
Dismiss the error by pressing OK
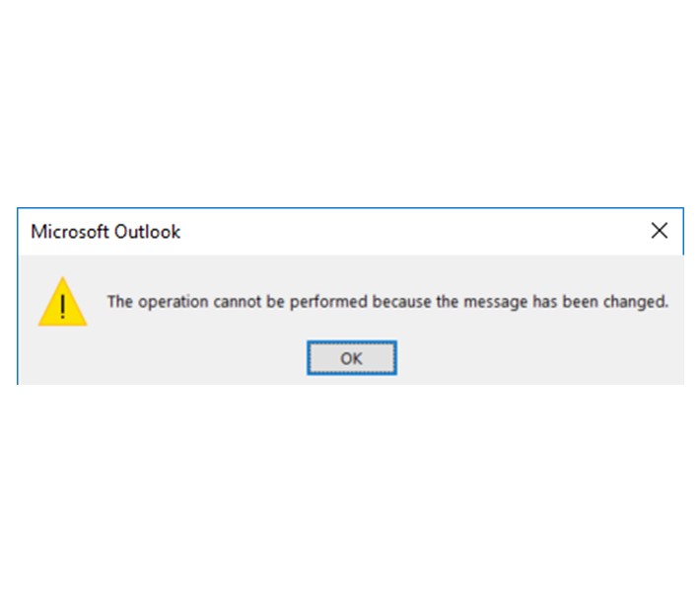click(351, 358)
